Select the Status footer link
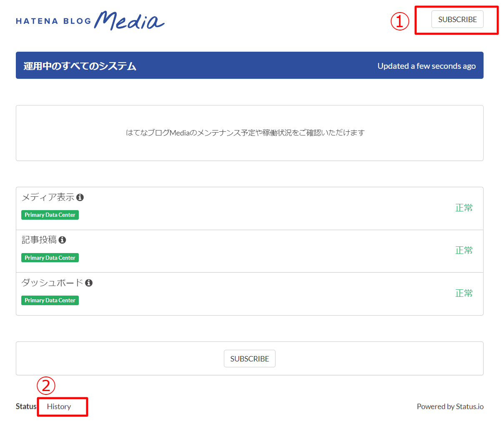Viewport: 504px width, 424px height. click(x=26, y=406)
